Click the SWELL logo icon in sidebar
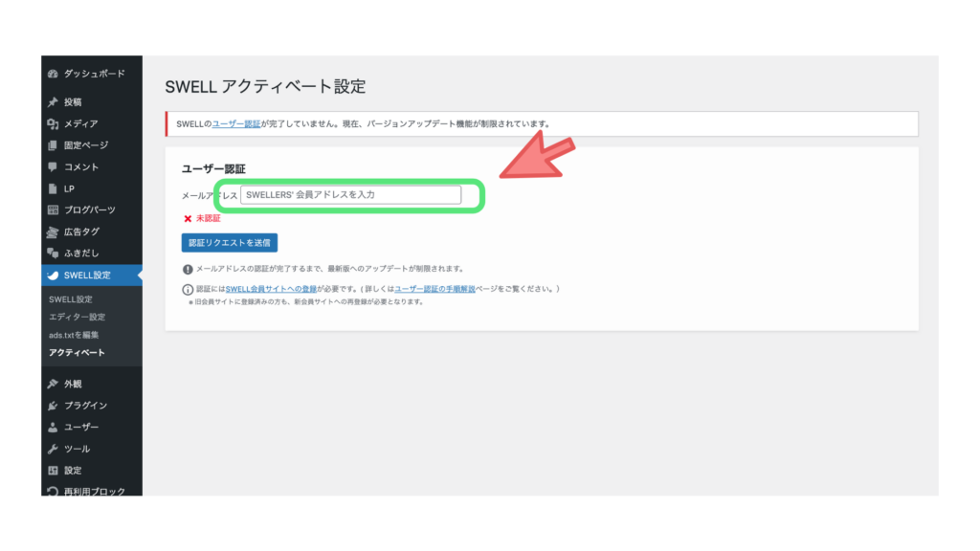The height and width of the screenshot is (551, 980). 53,275
